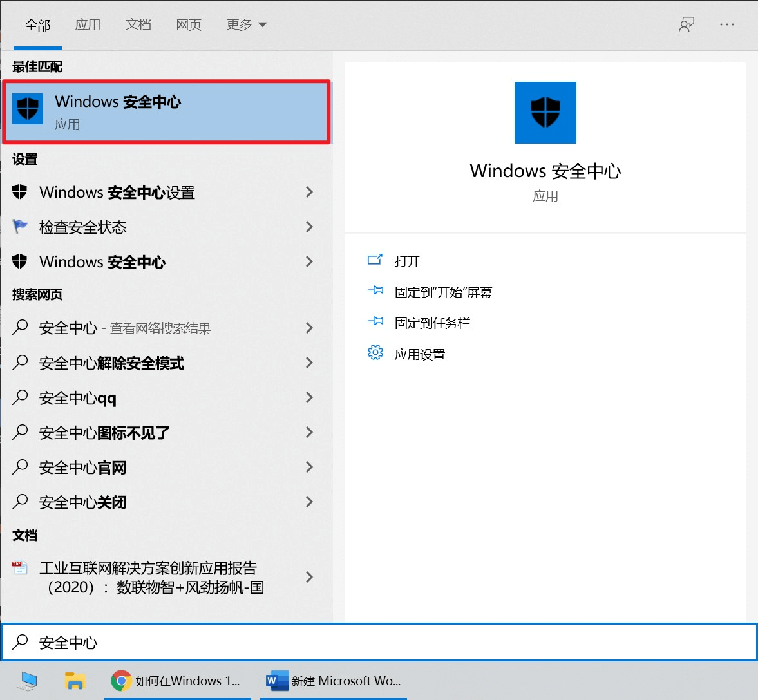Open the sign-in account icon at top right
This screenshot has width=758, height=700.
coord(687,24)
